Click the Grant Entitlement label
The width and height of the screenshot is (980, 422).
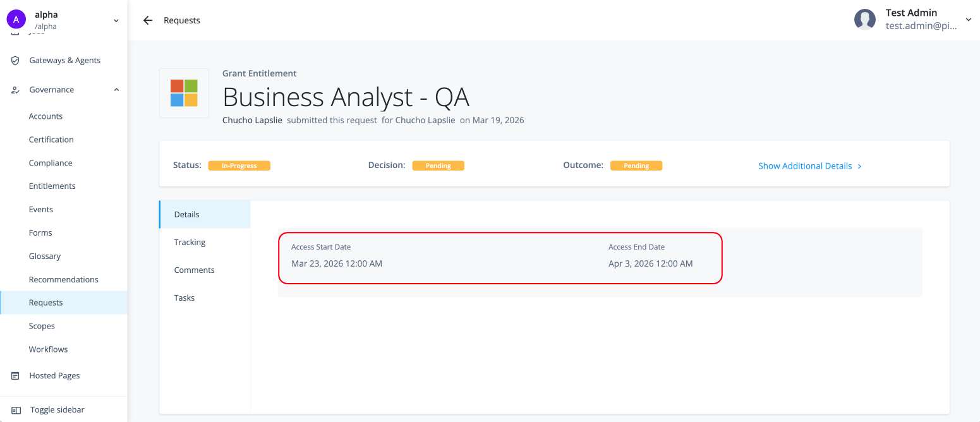tap(260, 74)
